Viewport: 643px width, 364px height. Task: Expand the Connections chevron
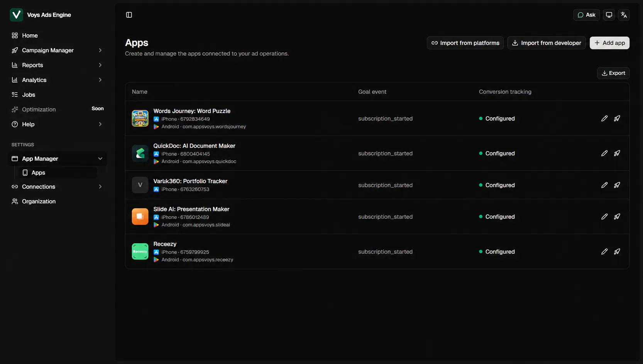pos(100,187)
